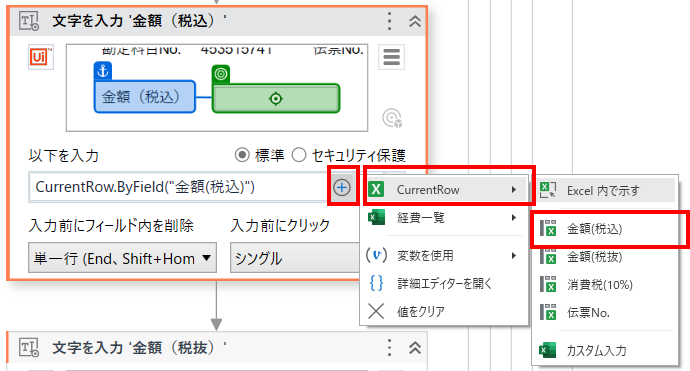The image size is (690, 371).
Task: Click the Type Into icon for 金額（税込）activity
Action: coord(29,21)
